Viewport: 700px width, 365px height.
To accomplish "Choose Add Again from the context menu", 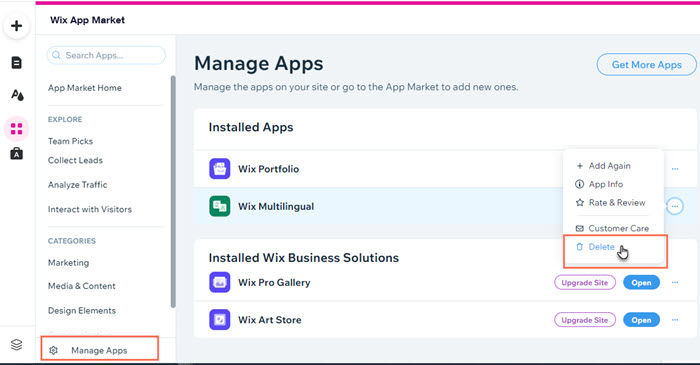I will pos(603,166).
